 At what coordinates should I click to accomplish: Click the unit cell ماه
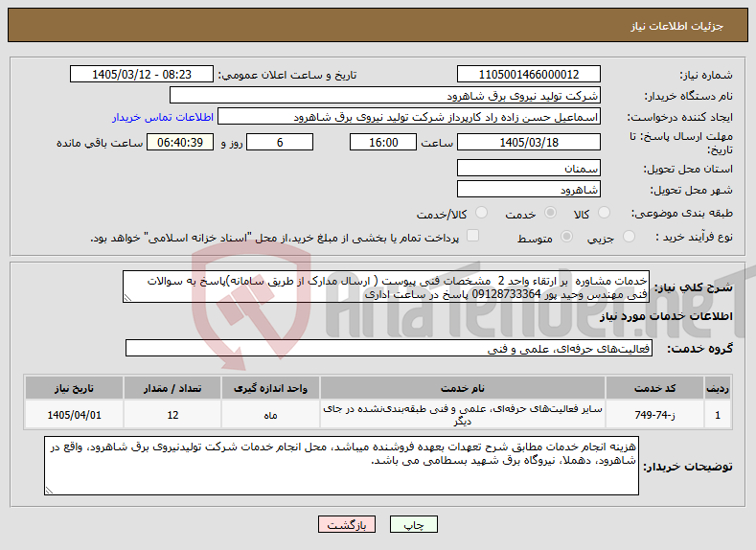click(270, 415)
